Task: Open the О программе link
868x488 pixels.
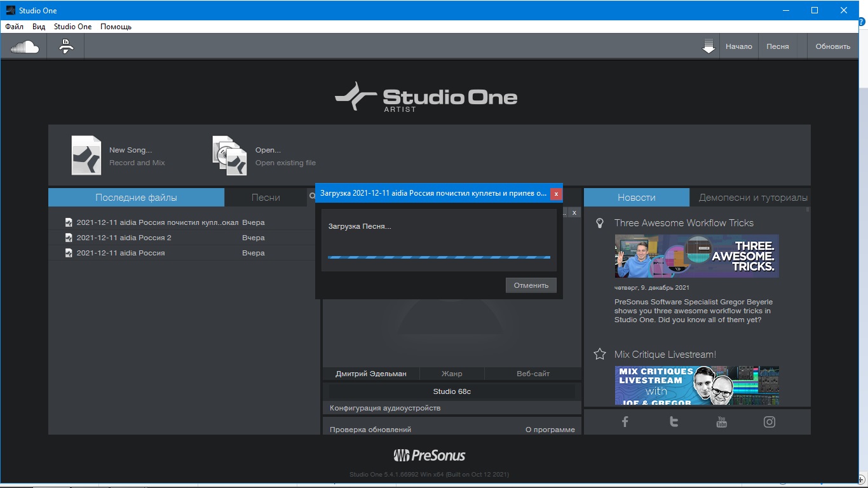Action: [x=550, y=430]
